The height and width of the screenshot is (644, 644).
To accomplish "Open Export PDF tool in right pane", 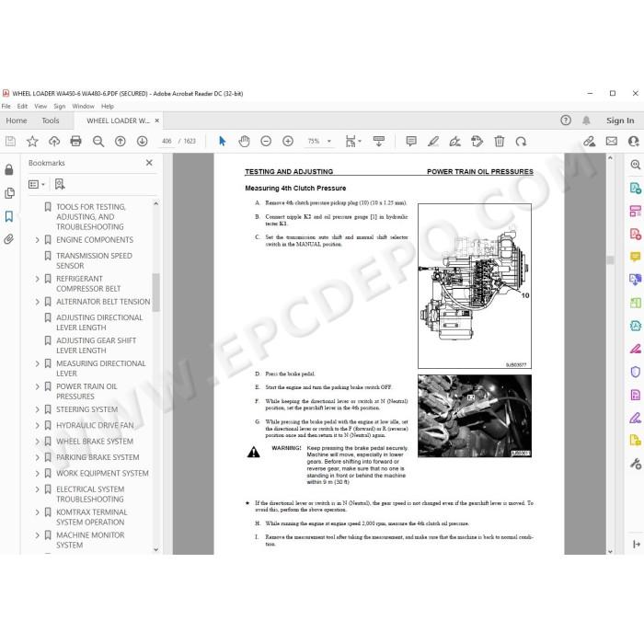I will click(636, 188).
